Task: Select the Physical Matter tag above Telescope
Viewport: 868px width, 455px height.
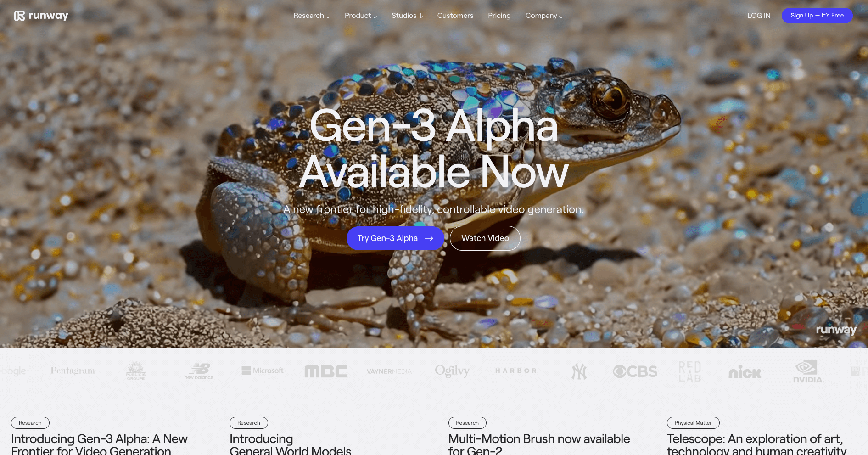Action: pyautogui.click(x=693, y=423)
